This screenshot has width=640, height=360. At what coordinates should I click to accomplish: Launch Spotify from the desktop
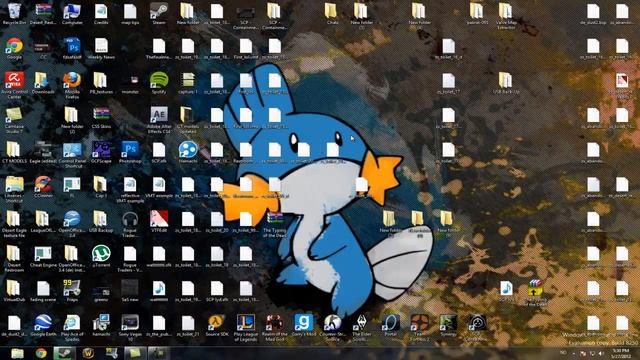tap(159, 83)
